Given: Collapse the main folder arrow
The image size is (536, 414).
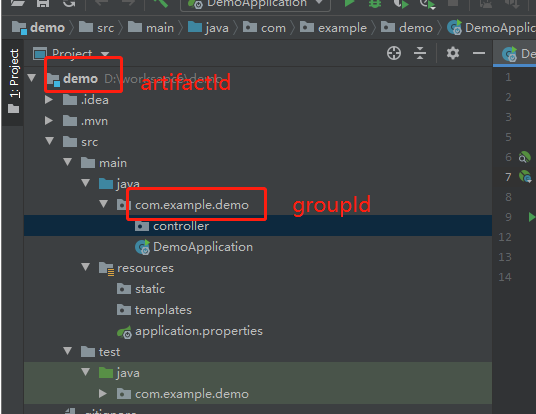Looking at the screenshot, I should point(68,162).
